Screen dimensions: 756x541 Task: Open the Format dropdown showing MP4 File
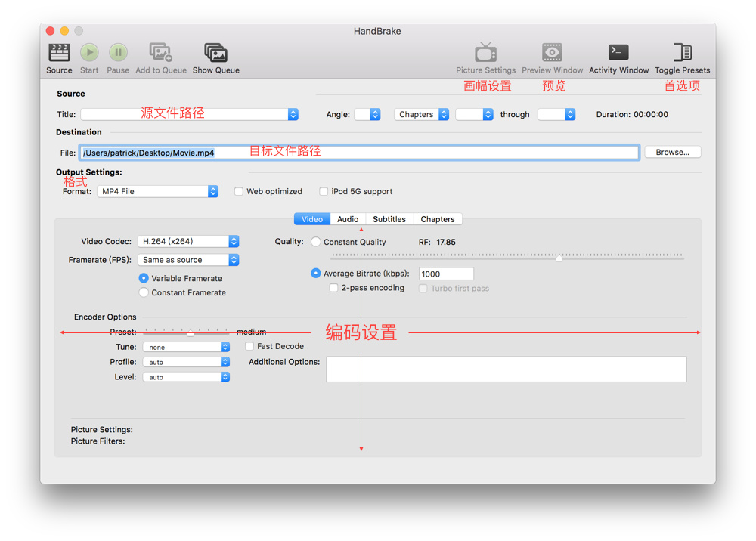pyautogui.click(x=158, y=191)
